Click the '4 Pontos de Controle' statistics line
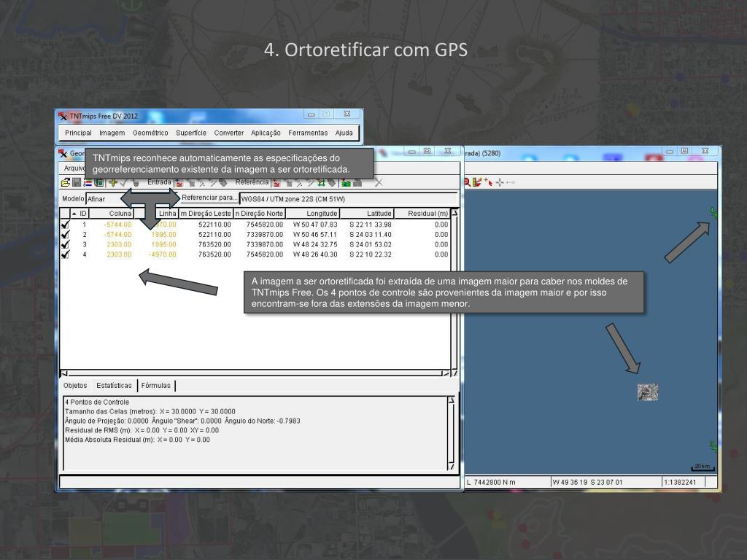 point(97,402)
